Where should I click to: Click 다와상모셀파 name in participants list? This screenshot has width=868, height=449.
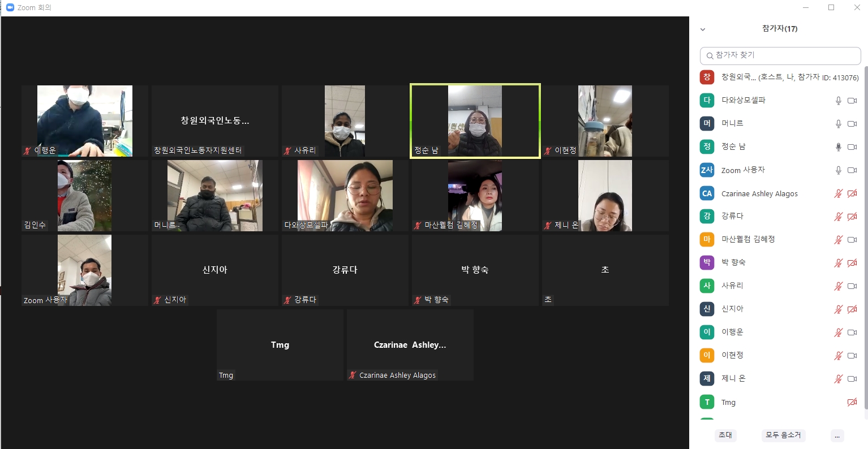point(744,101)
